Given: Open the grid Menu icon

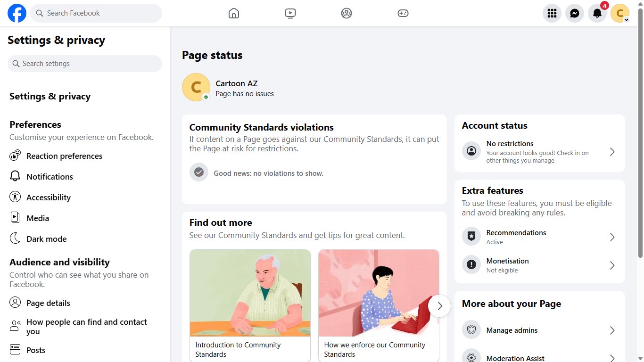Looking at the screenshot, I should (x=552, y=13).
